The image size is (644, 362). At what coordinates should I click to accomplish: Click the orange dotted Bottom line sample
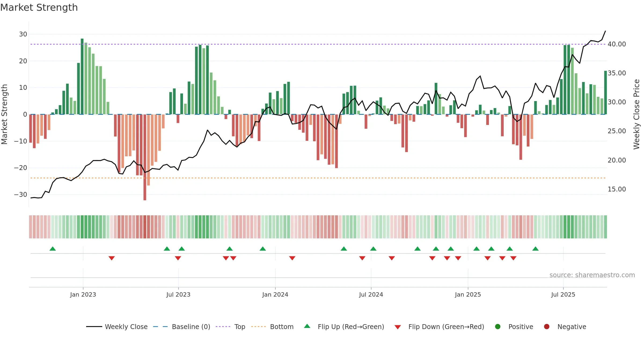click(x=259, y=327)
